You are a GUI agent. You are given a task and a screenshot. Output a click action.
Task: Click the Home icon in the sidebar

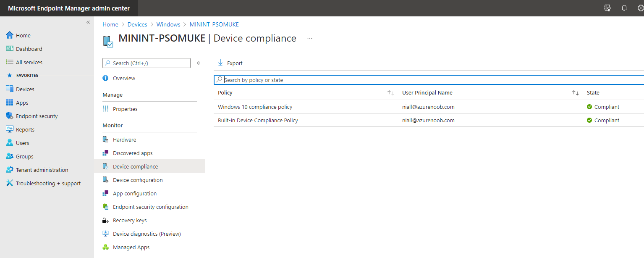(x=10, y=35)
